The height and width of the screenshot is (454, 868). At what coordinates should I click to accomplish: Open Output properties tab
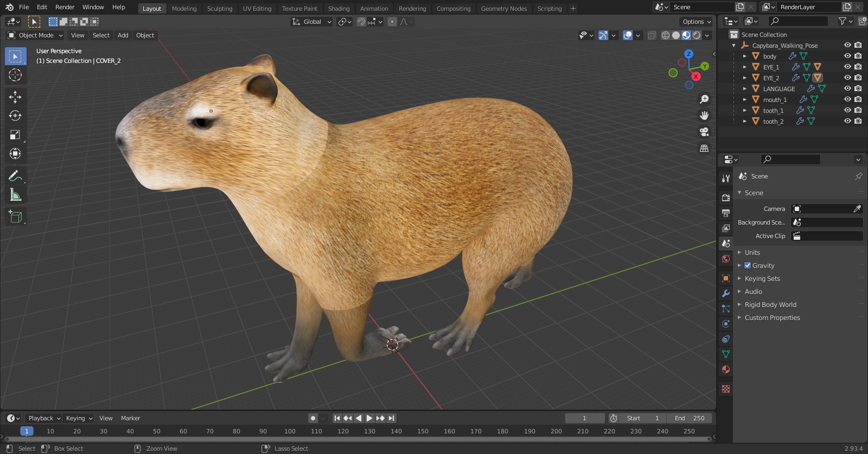click(726, 213)
